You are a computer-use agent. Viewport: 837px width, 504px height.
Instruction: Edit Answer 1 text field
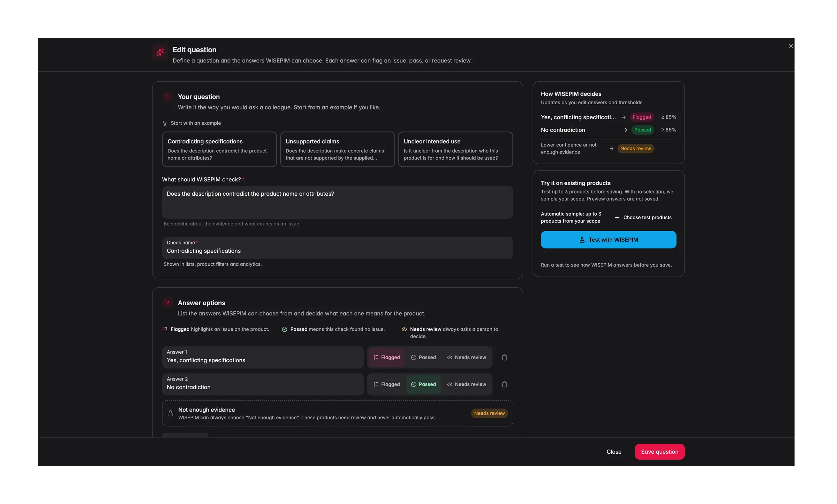pos(263,357)
